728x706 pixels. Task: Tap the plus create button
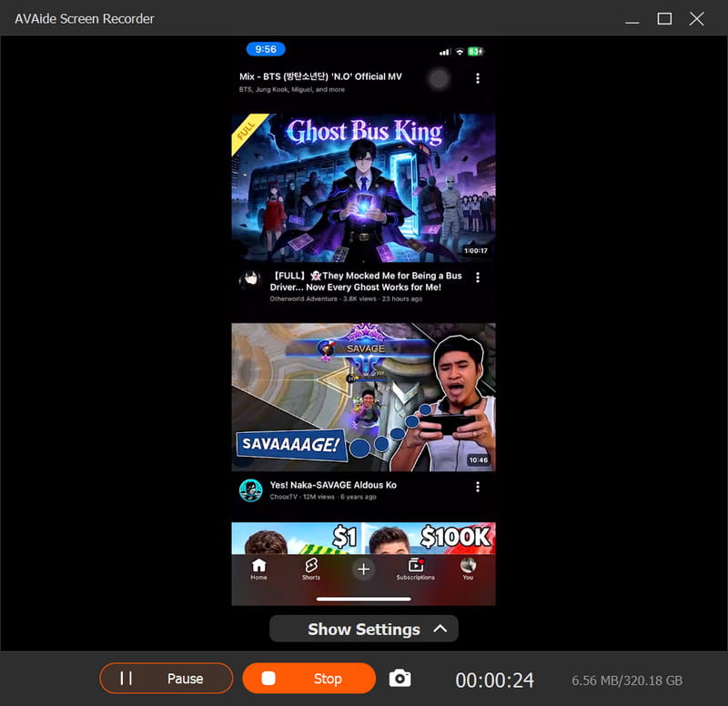point(363,569)
